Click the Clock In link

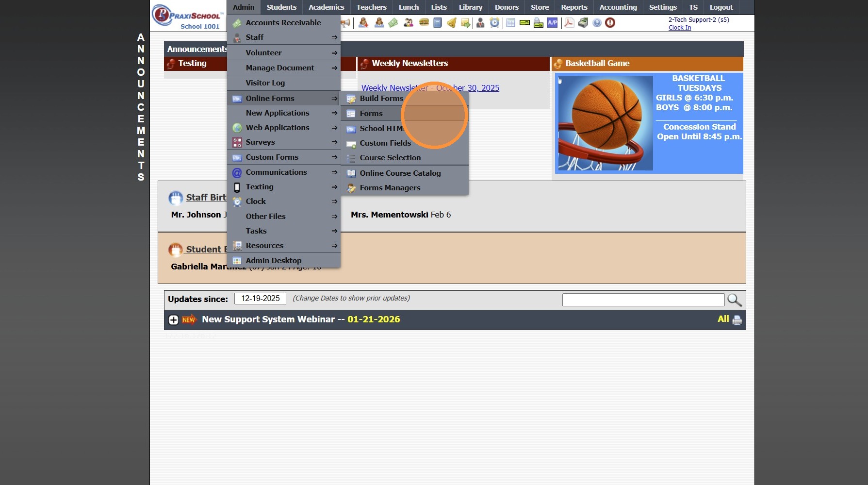[679, 28]
